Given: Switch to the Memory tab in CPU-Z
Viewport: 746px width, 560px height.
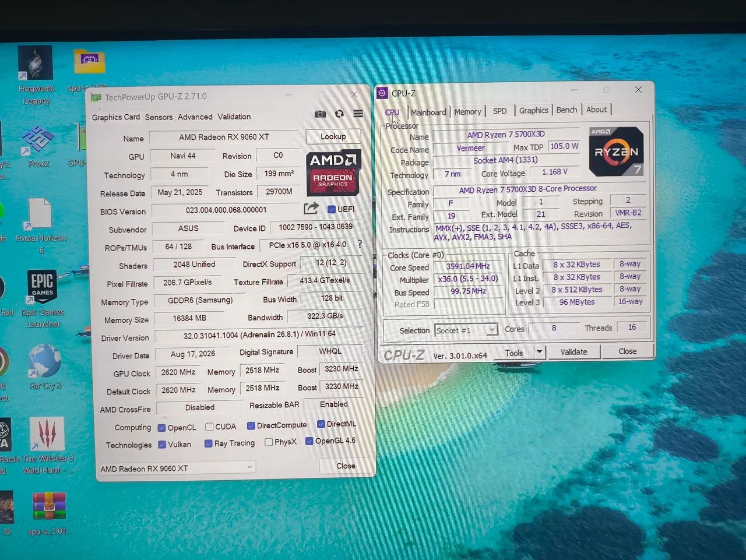Looking at the screenshot, I should coord(467,111).
